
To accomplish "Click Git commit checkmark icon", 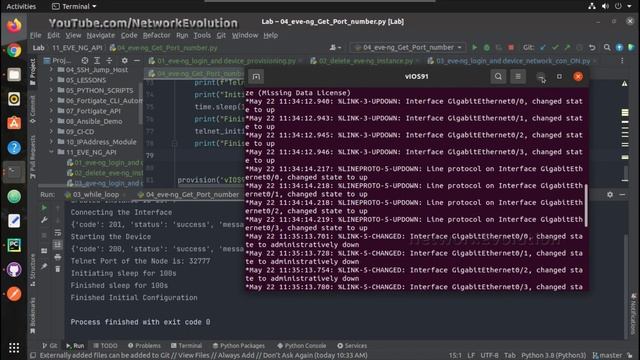I will coord(555,48).
